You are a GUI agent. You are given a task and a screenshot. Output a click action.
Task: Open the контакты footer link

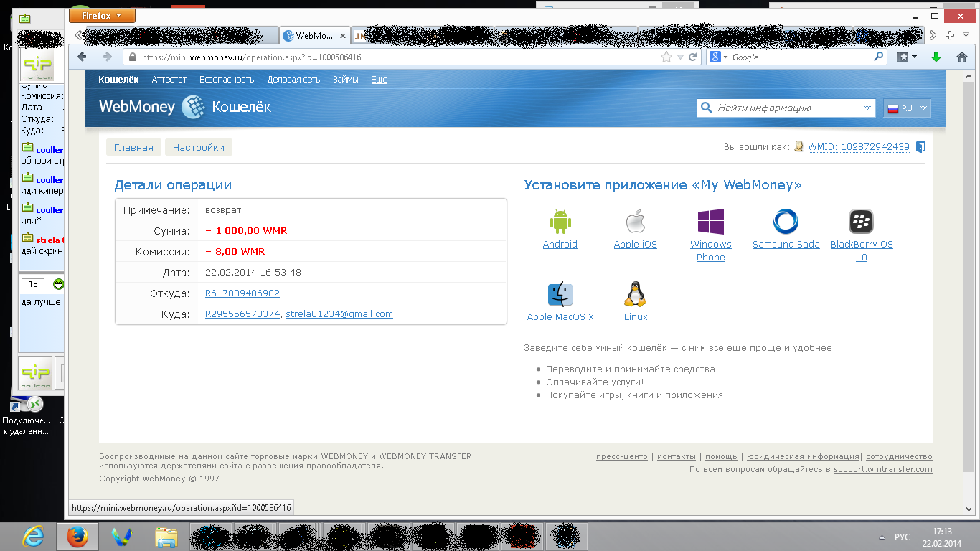[677, 456]
